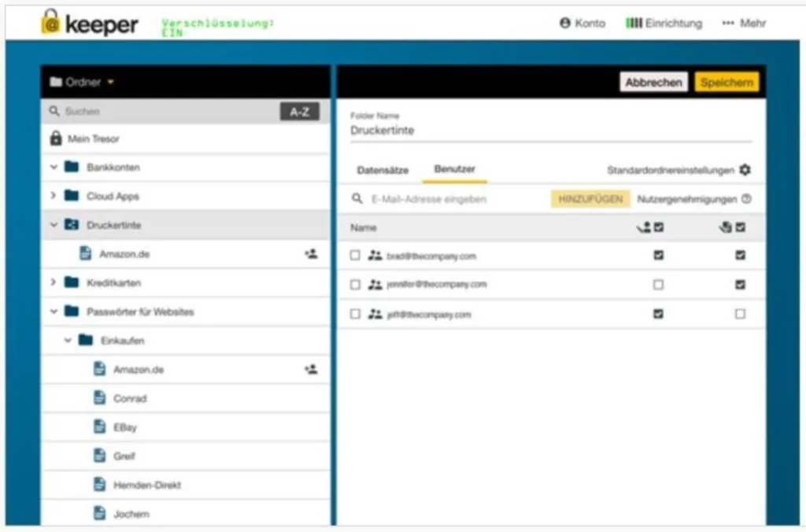Click the Druckertinte shared folder icon

point(72,224)
